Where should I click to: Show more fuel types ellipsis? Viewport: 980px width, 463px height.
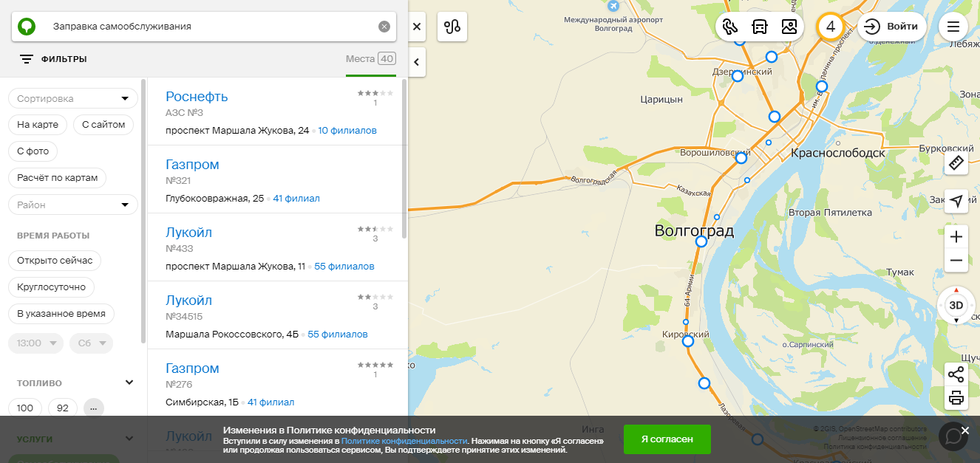(x=94, y=408)
